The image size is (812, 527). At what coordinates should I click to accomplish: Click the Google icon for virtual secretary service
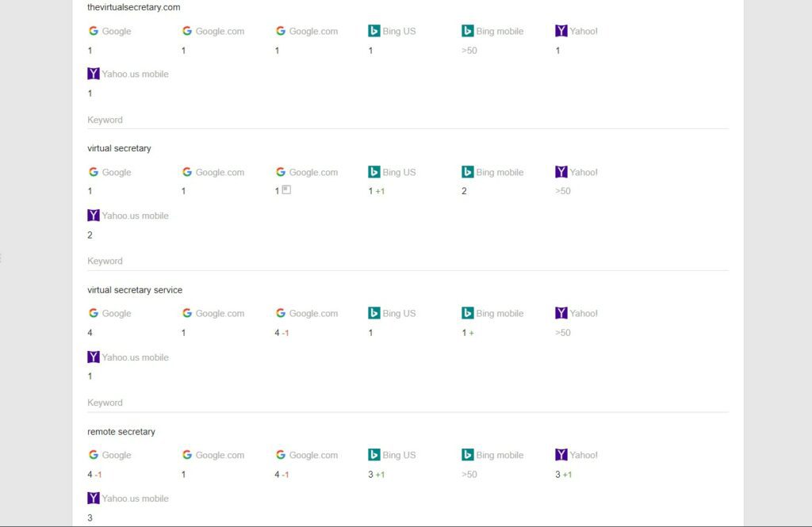pyautogui.click(x=94, y=313)
